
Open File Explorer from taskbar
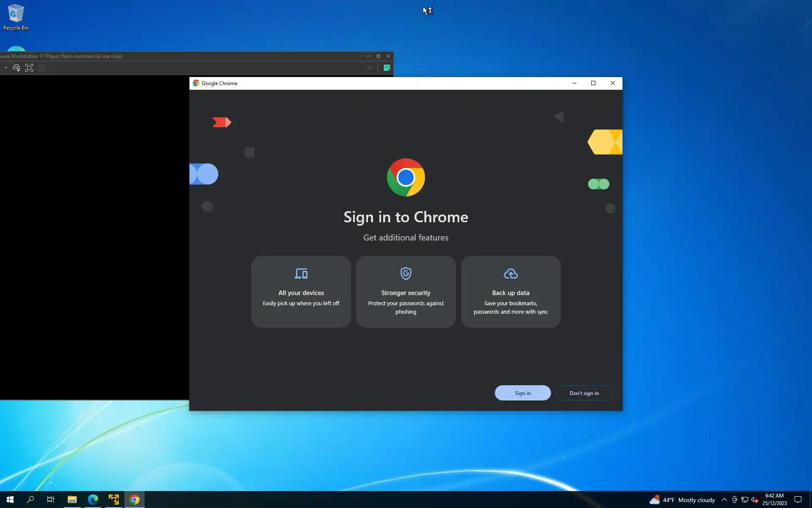72,500
